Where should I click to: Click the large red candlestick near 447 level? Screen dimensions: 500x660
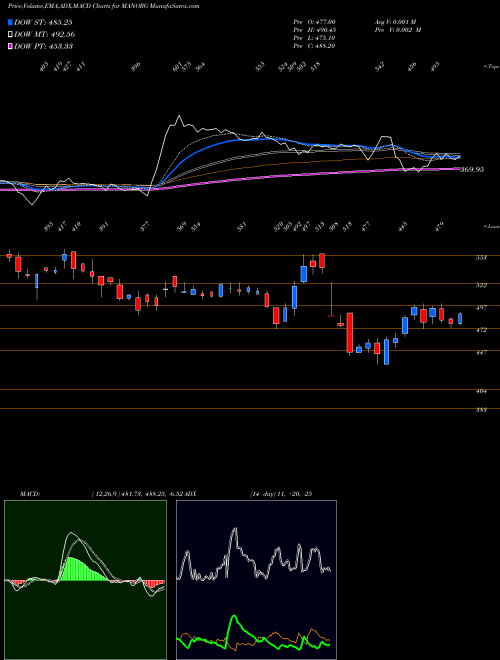tap(349, 333)
